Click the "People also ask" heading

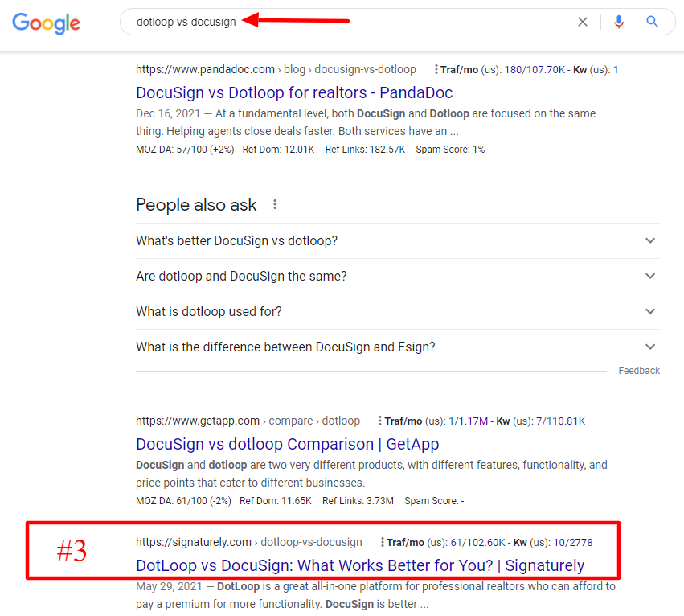[x=196, y=205]
